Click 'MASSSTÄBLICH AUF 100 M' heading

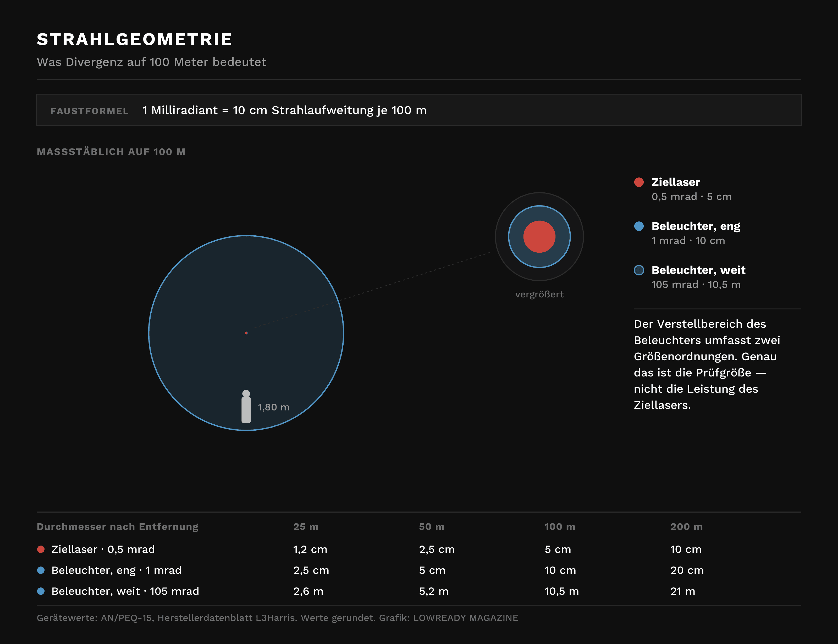click(111, 152)
